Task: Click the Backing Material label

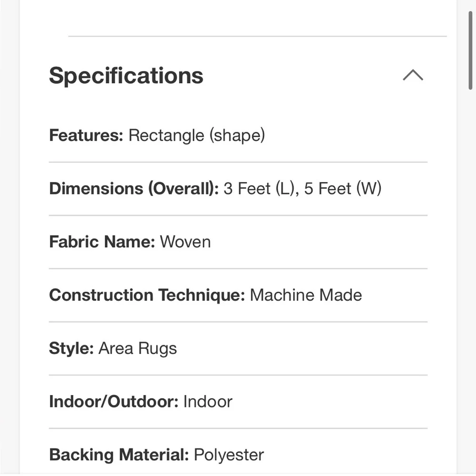Action: tap(119, 455)
